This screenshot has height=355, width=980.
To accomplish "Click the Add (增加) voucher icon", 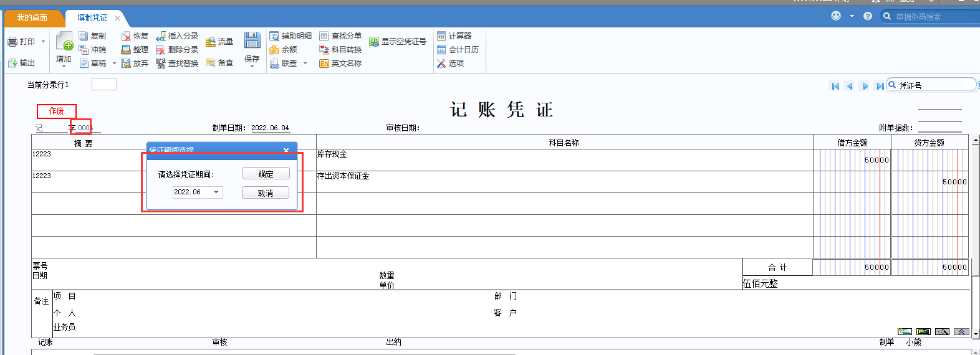I will 64,43.
